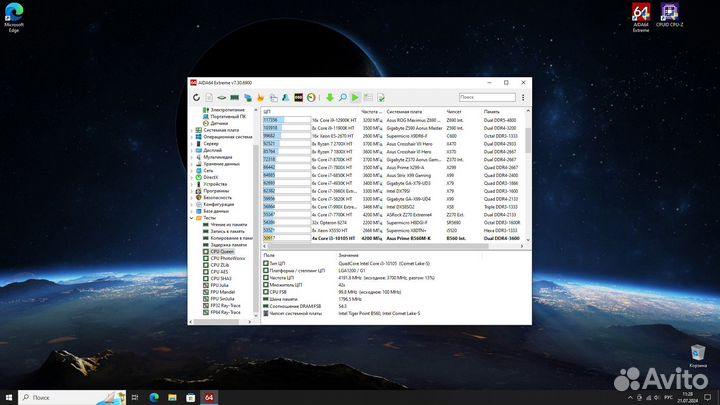Launch stability test with the flame icon

260,97
